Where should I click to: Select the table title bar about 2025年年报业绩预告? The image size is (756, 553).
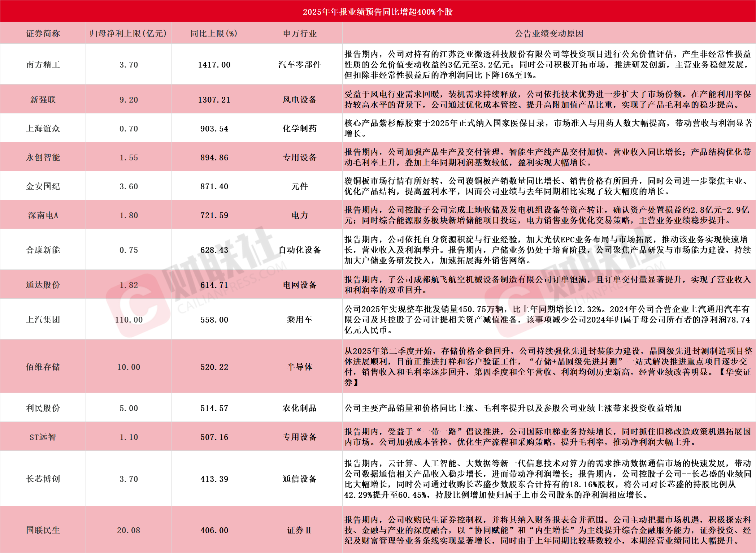click(x=378, y=12)
